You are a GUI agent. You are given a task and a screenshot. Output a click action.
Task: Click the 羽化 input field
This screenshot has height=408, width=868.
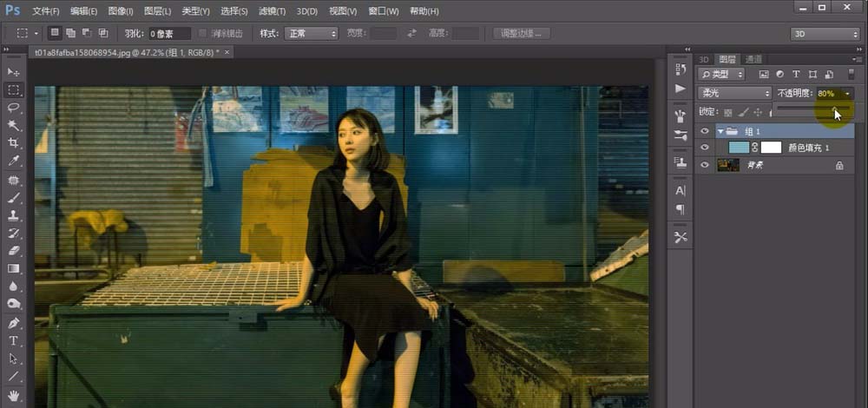coord(170,34)
